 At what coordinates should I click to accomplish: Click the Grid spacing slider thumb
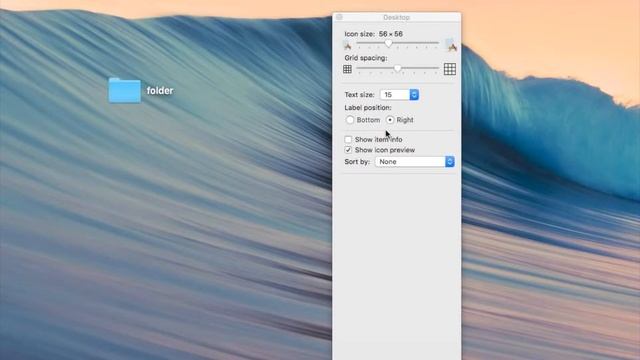point(398,69)
